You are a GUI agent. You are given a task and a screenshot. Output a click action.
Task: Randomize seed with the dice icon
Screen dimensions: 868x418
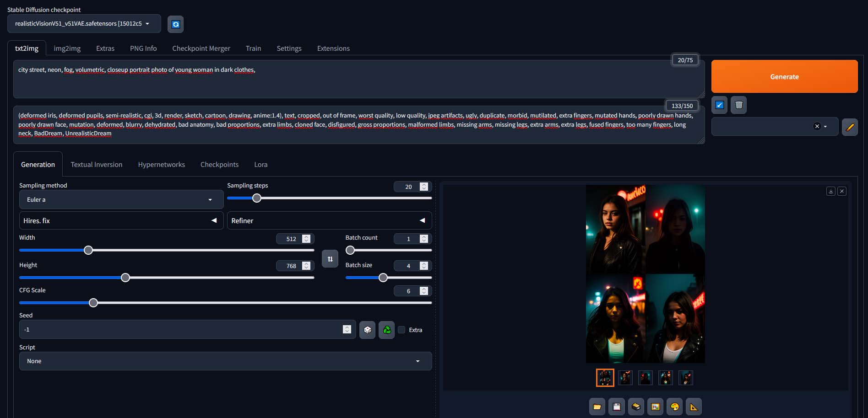click(x=368, y=330)
